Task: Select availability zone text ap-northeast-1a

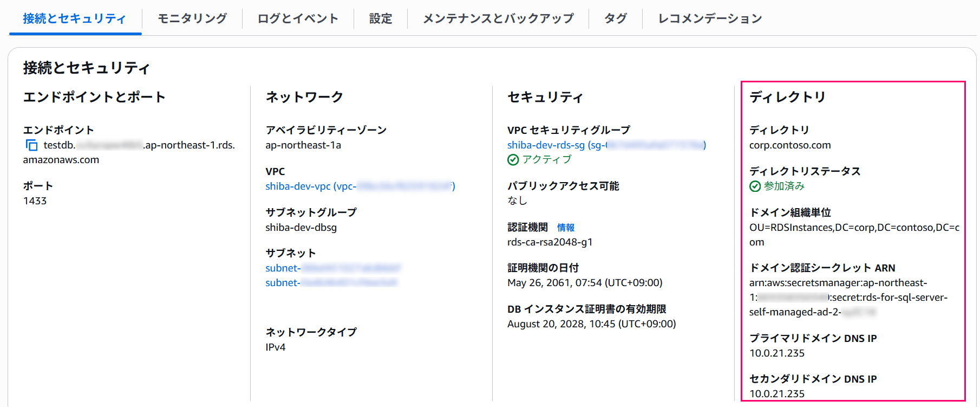Action: (x=303, y=145)
